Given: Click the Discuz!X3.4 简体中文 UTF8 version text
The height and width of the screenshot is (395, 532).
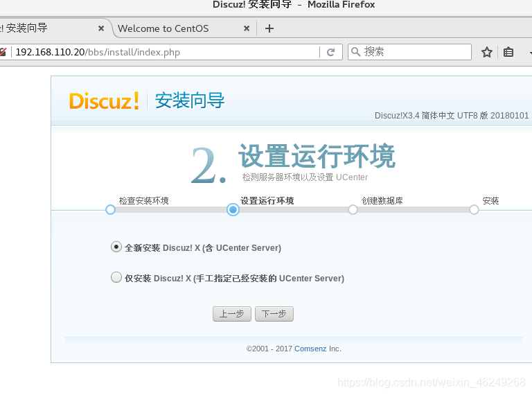Looking at the screenshot, I should tap(452, 115).
